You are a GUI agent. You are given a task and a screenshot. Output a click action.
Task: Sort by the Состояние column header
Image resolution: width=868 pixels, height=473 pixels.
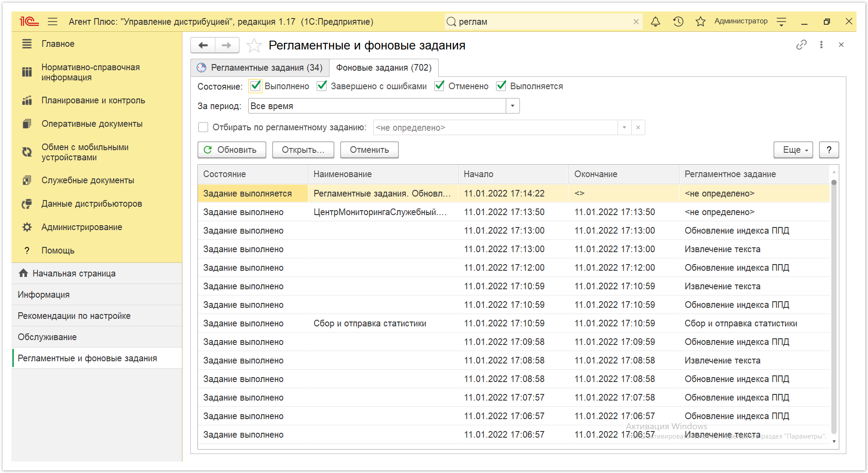253,174
